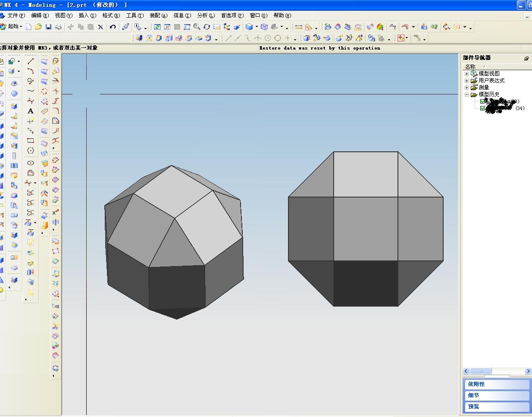The height and width of the screenshot is (417, 532).
Task: Click the Print icon
Action: (58, 27)
